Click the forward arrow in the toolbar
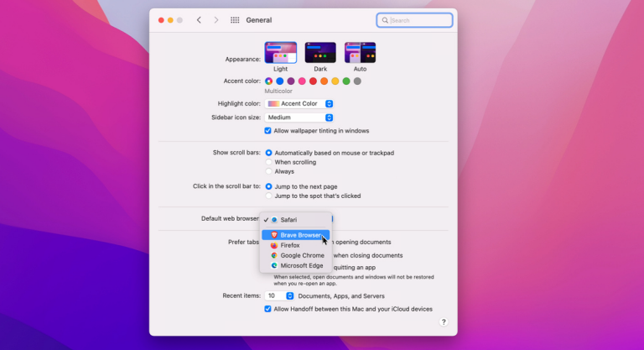The image size is (644, 350). pos(216,20)
